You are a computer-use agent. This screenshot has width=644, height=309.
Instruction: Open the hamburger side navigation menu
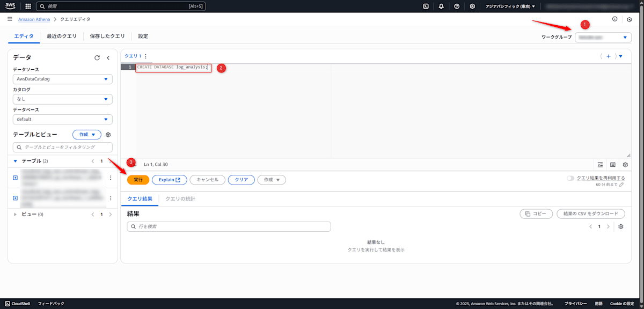pos(10,19)
